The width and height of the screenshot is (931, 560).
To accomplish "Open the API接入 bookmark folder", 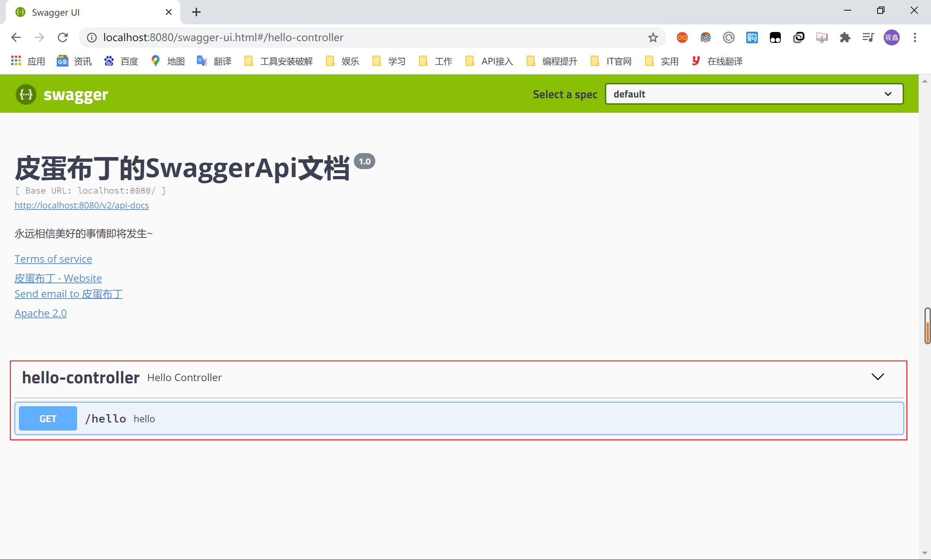I will pos(489,61).
